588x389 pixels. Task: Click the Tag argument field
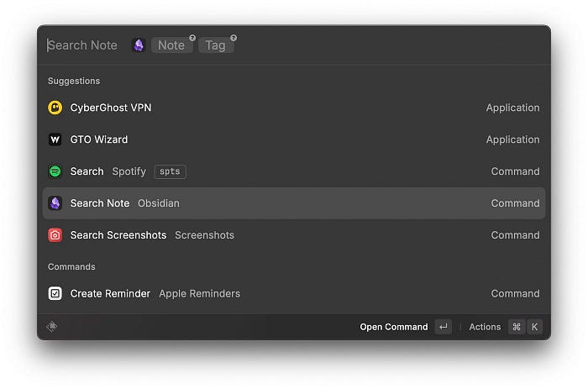tap(216, 45)
